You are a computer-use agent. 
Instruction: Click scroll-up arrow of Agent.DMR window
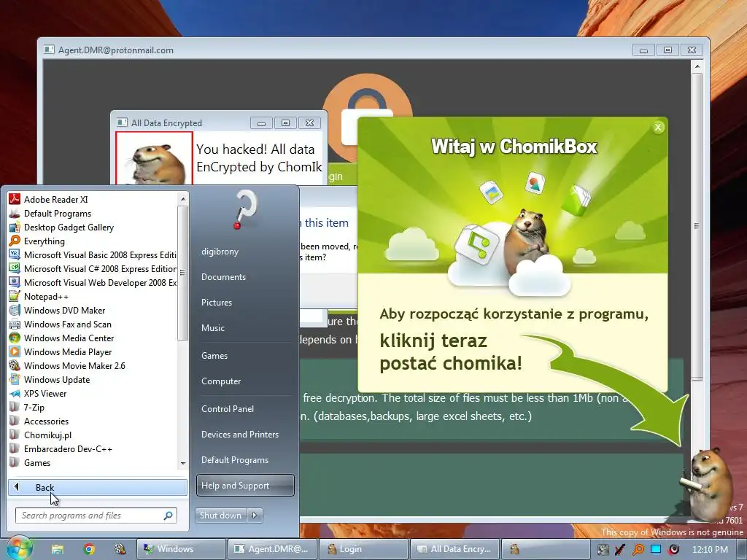697,66
